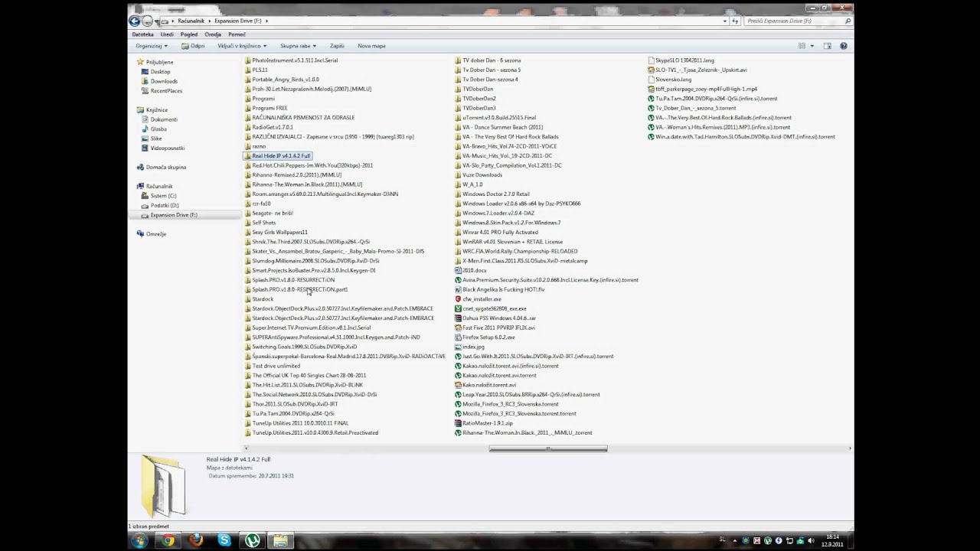Select the Sistem (C:) drive
Image resolution: width=980 pixels, height=551 pixels.
163,196
